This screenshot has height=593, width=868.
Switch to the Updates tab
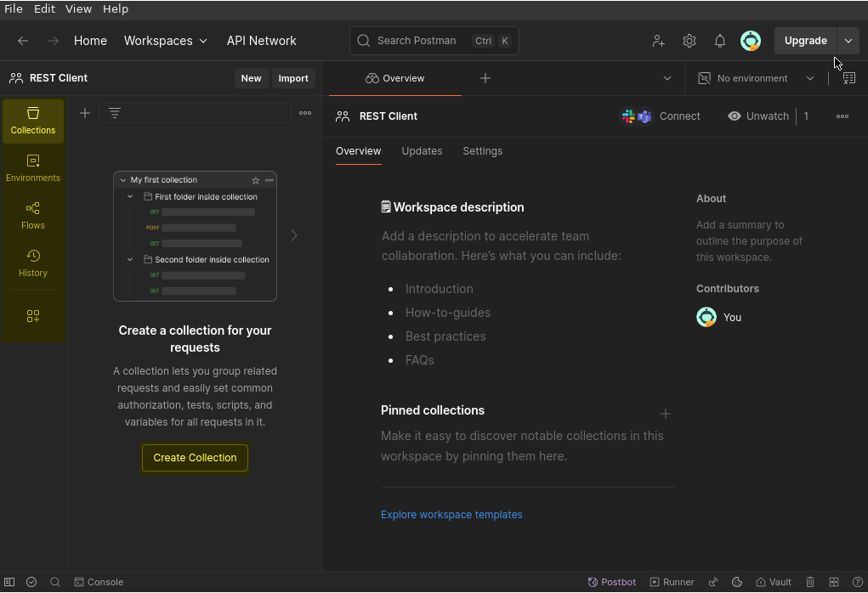422,151
